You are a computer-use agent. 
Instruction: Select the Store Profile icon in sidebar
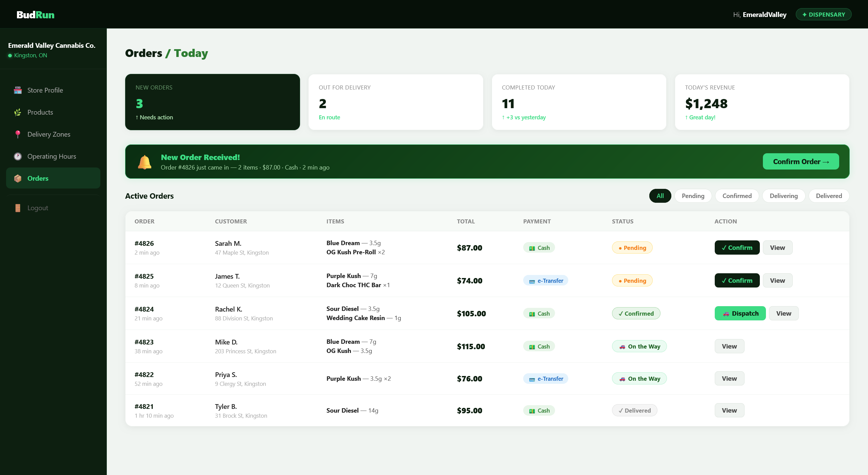click(x=17, y=90)
